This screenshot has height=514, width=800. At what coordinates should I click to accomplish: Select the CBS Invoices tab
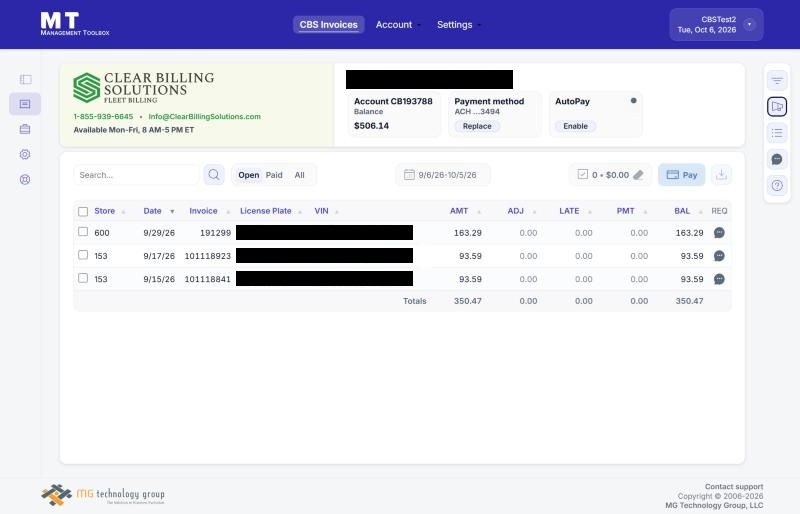tap(329, 25)
